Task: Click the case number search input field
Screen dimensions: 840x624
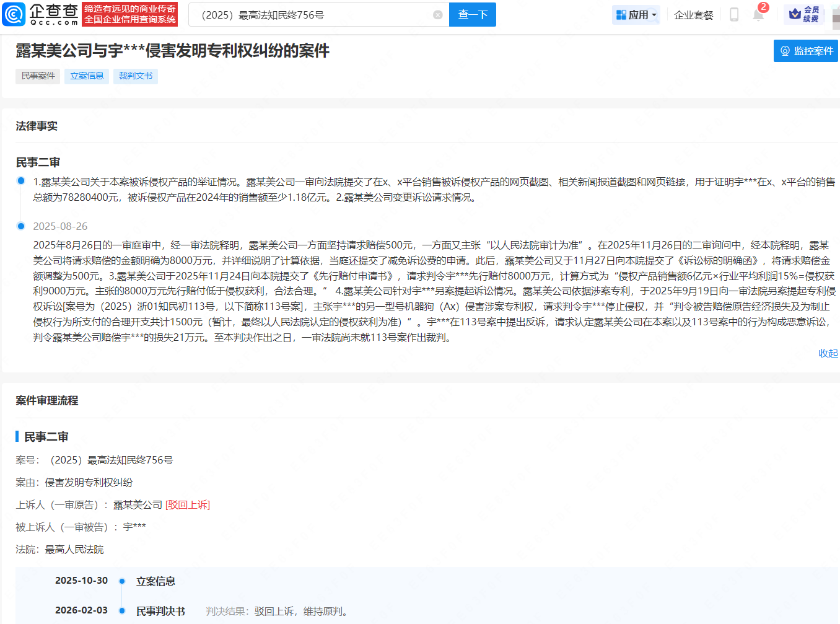Action: click(310, 15)
